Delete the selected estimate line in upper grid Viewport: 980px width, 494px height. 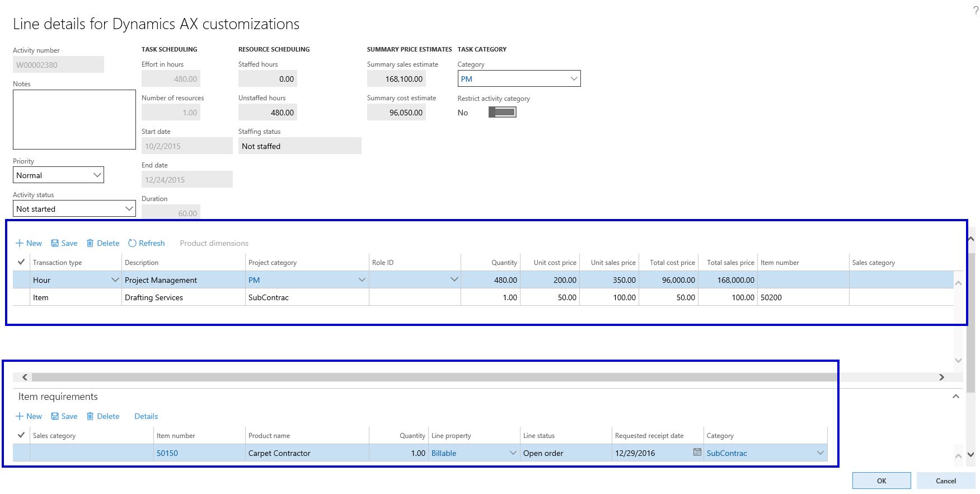[x=103, y=243]
